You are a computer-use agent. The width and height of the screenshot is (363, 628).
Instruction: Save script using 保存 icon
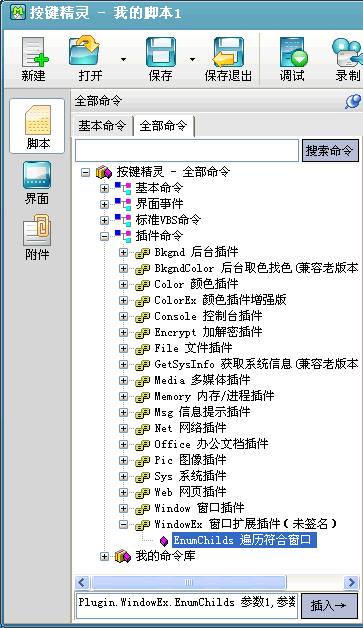tap(161, 52)
